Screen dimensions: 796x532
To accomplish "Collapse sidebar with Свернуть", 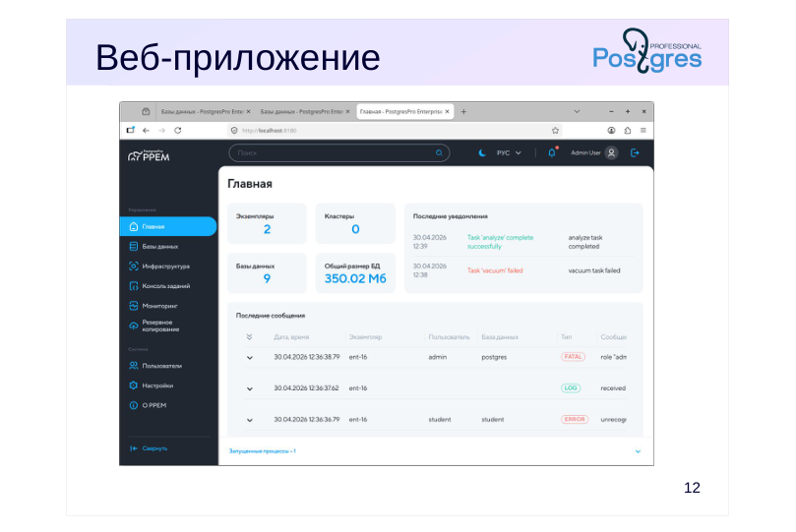I will (149, 448).
